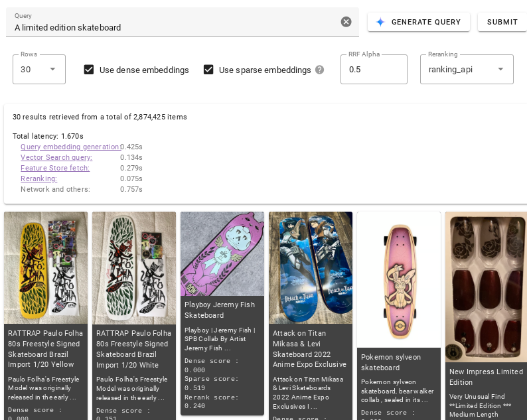Open the Pokemon sylveon skateboard picture
The height and width of the screenshot is (420, 527).
click(399, 279)
